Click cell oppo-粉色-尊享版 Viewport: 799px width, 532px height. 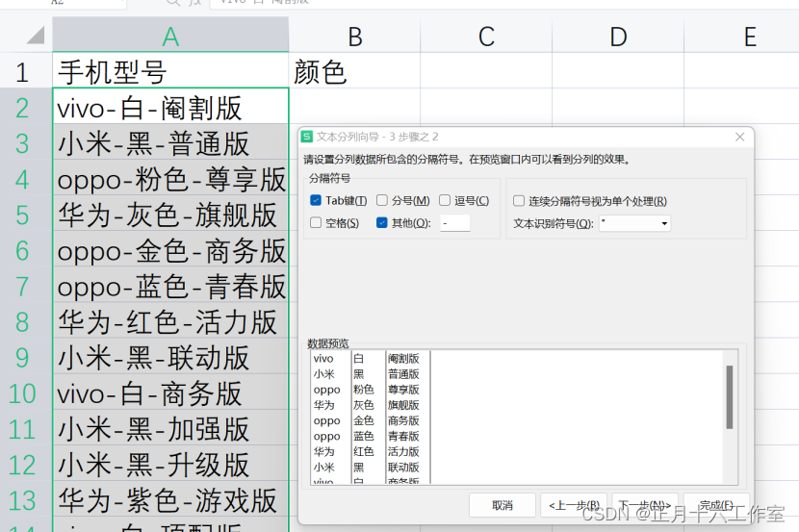tap(170, 178)
